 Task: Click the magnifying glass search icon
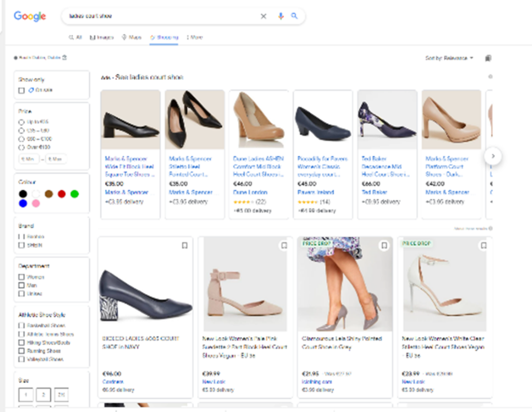click(294, 16)
